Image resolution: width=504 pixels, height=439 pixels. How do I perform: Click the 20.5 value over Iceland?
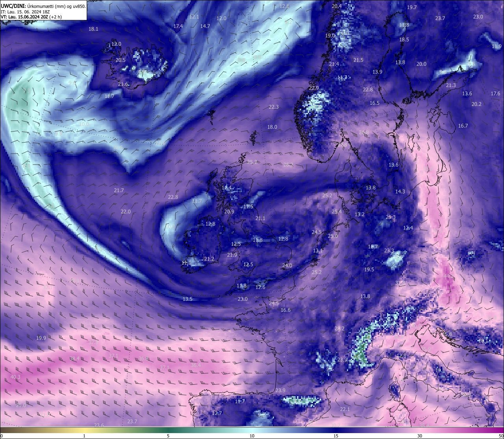pos(120,60)
